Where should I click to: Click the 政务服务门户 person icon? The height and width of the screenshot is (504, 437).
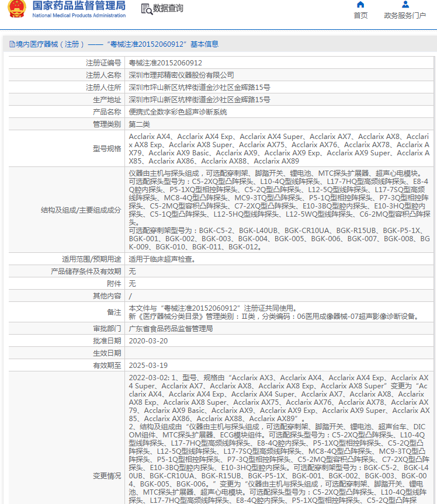point(404,5)
